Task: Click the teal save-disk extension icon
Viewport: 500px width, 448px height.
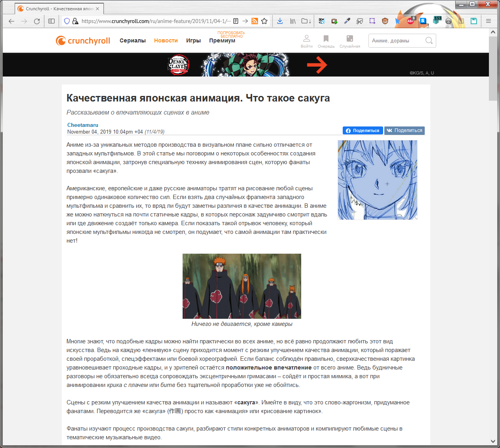Action: pyautogui.click(x=474, y=21)
